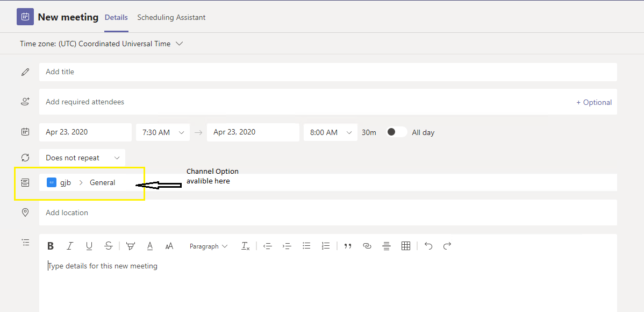Open the Paragraph style dropdown
Screen dimensions: 644x312
(209, 246)
